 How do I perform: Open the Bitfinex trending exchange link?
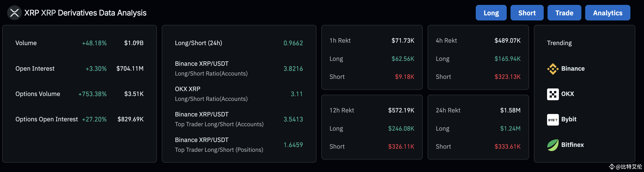[566, 145]
